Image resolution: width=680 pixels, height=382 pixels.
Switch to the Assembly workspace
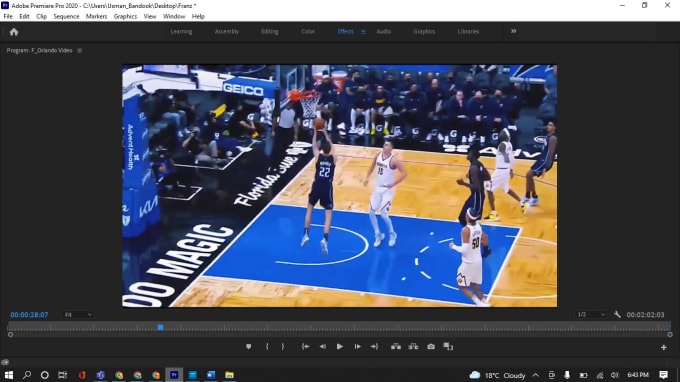[x=227, y=32]
